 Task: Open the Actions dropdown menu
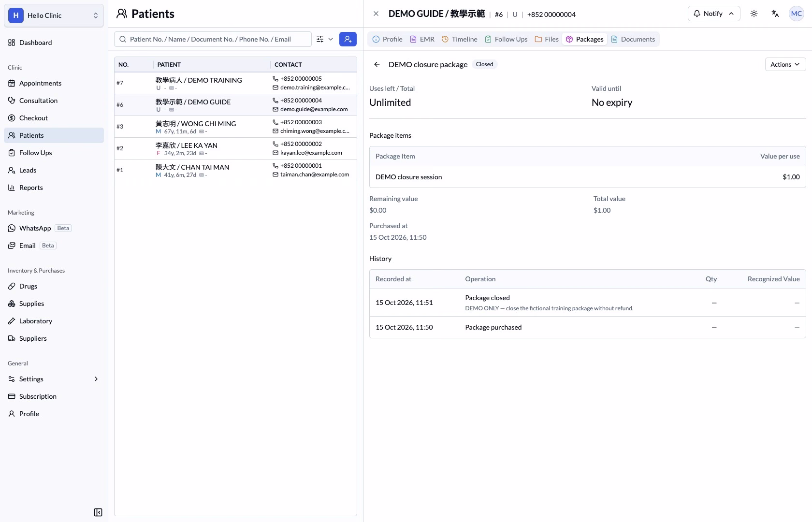pos(785,64)
